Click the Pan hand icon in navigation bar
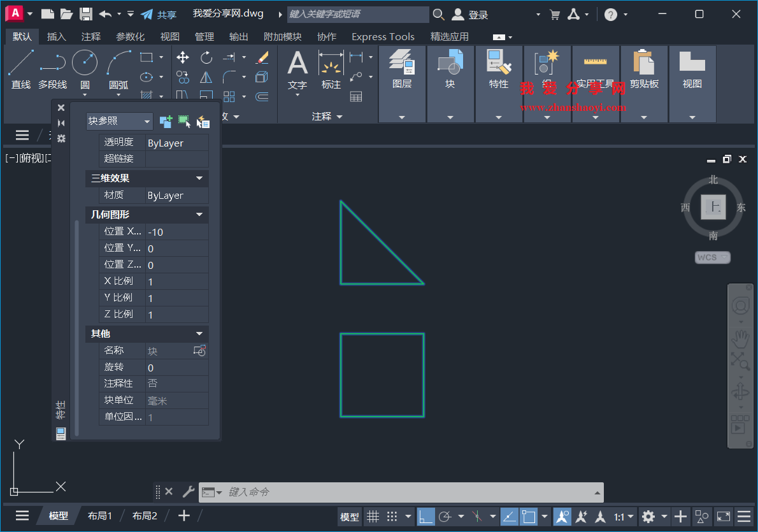This screenshot has width=758, height=532. coord(740,340)
